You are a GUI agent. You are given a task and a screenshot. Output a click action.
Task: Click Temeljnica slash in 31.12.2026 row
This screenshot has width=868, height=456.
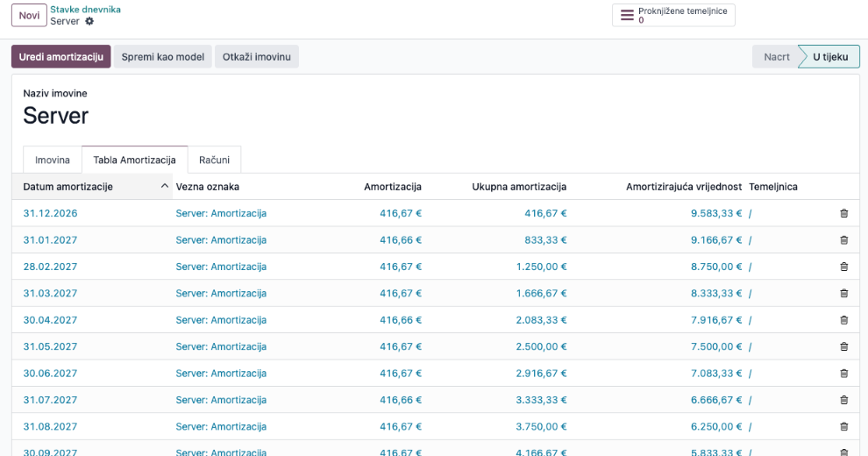click(x=751, y=214)
